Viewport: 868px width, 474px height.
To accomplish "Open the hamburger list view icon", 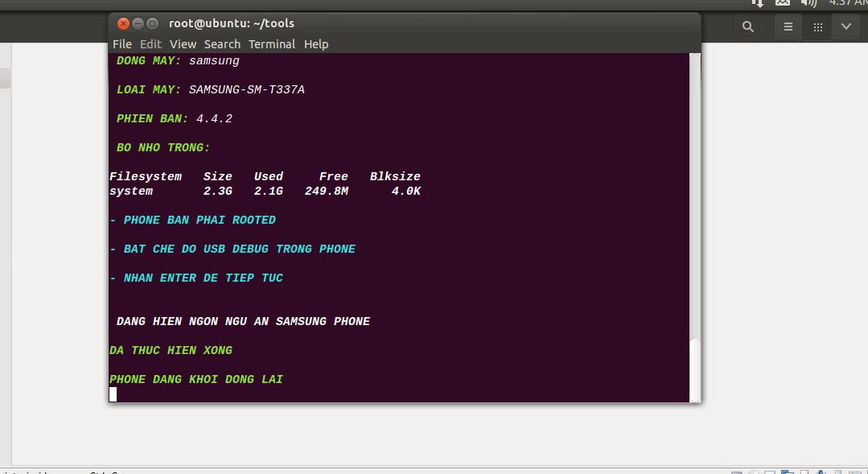I will pyautogui.click(x=788, y=27).
